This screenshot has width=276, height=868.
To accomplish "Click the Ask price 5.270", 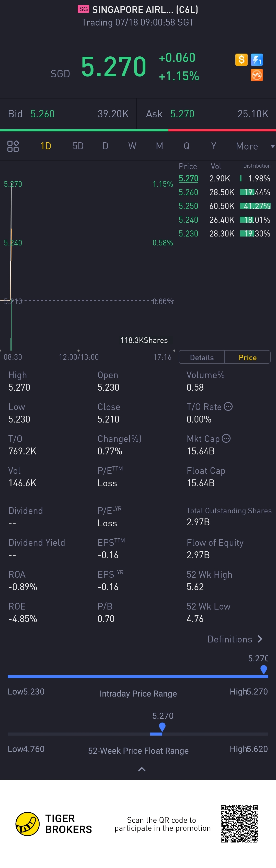I will (x=182, y=114).
